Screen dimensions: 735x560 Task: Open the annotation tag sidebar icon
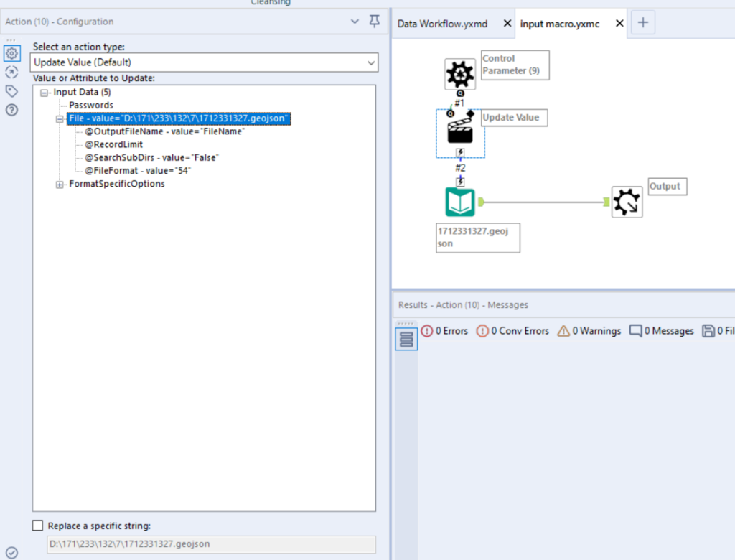coord(11,91)
